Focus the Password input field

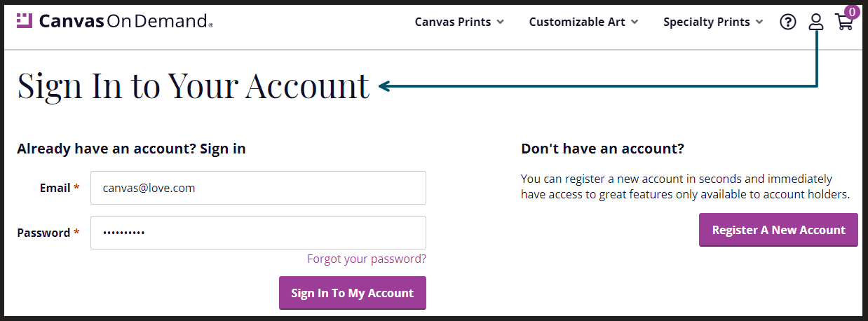[x=258, y=233]
